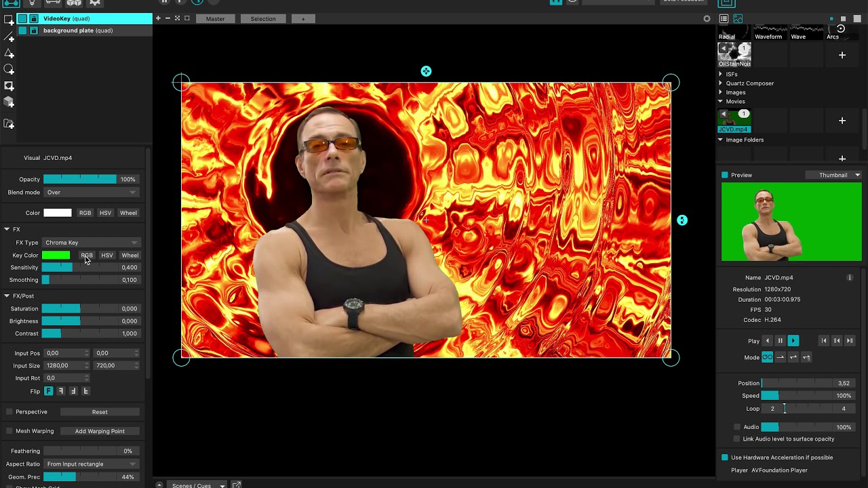Zoom out with the minus icon above canvas
Image resolution: width=868 pixels, height=488 pixels.
[167, 18]
